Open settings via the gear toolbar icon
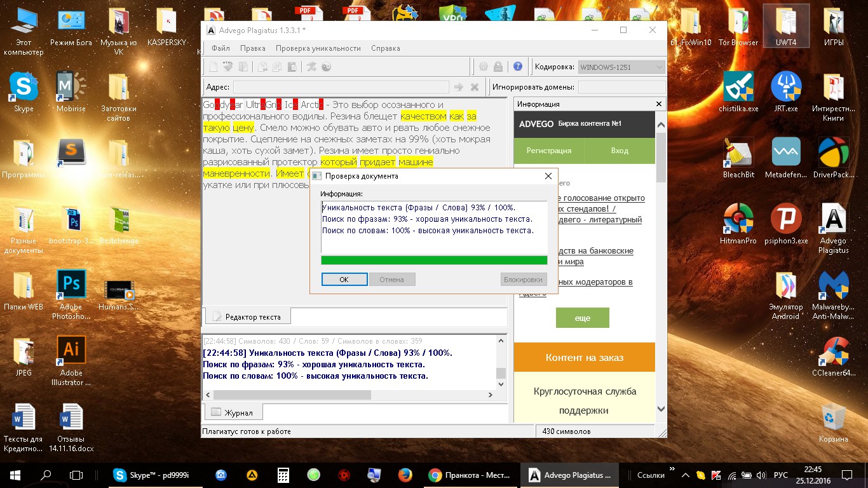This screenshot has width=868, height=488. 484,67
